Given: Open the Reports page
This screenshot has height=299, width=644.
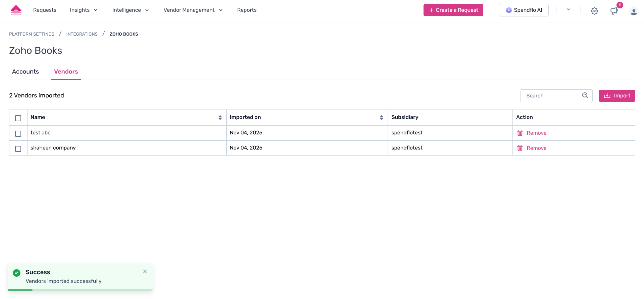Looking at the screenshot, I should (x=247, y=10).
